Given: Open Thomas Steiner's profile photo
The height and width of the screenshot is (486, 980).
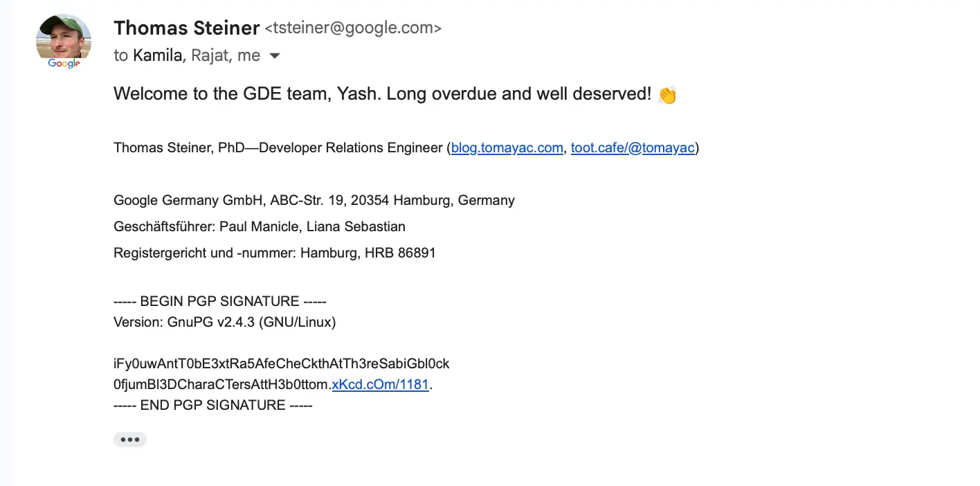Looking at the screenshot, I should click(x=64, y=38).
